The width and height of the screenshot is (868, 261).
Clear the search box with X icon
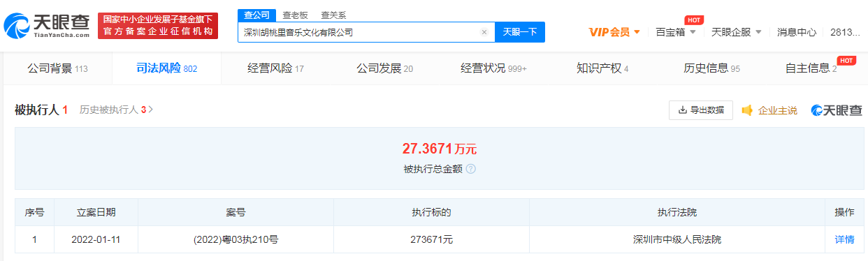(484, 32)
